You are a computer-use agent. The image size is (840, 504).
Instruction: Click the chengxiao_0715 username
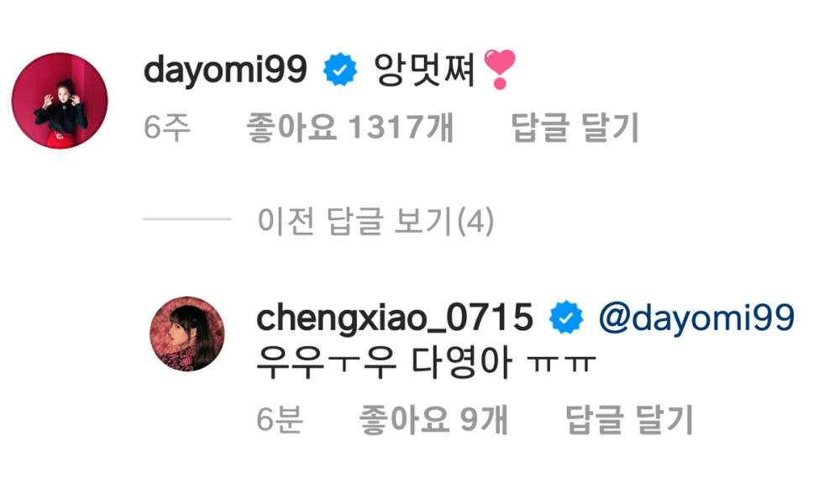click(x=395, y=318)
